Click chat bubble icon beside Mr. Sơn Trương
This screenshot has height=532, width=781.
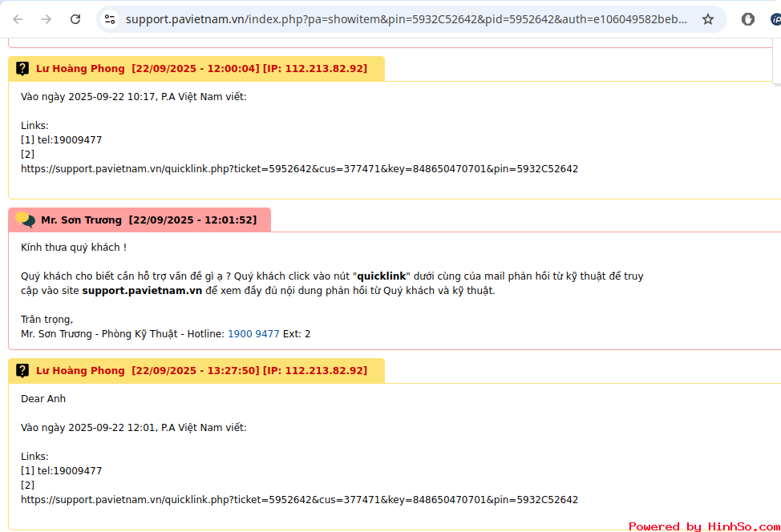click(25, 220)
